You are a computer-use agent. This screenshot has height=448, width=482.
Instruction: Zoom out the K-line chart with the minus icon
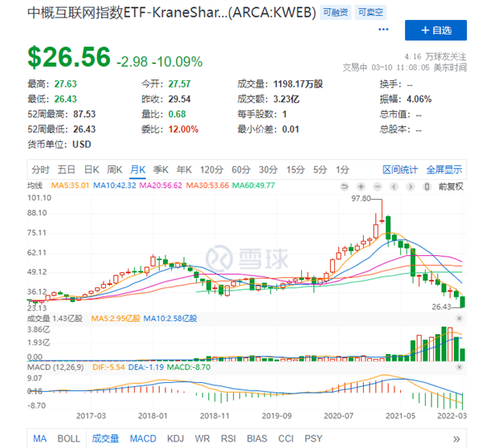tap(378, 186)
